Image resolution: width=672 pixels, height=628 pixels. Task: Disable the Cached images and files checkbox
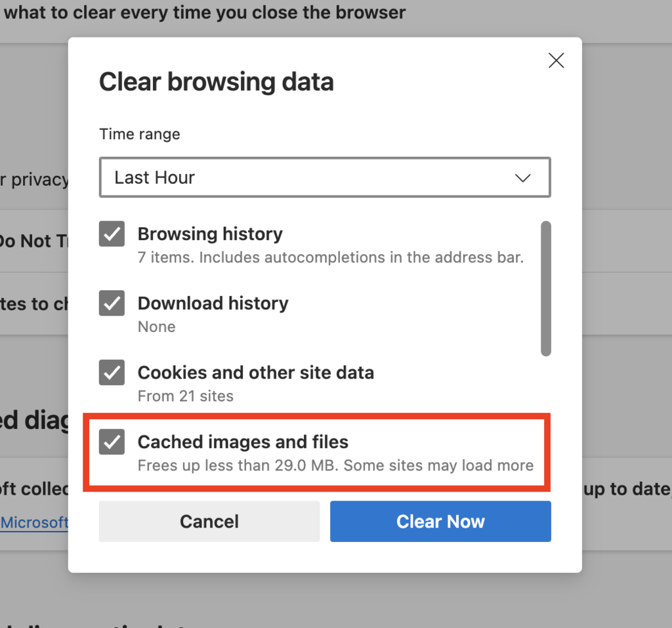112,442
